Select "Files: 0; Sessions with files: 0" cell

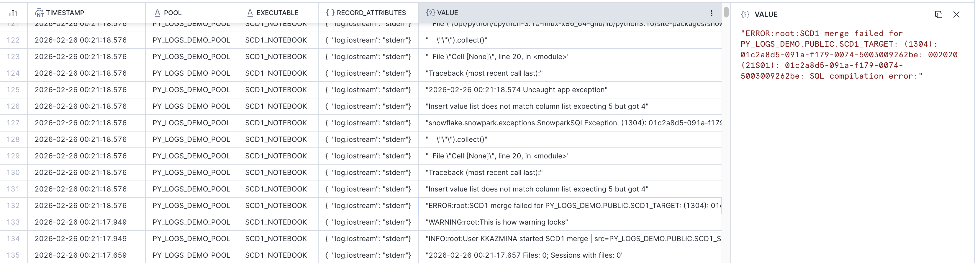click(x=570, y=255)
